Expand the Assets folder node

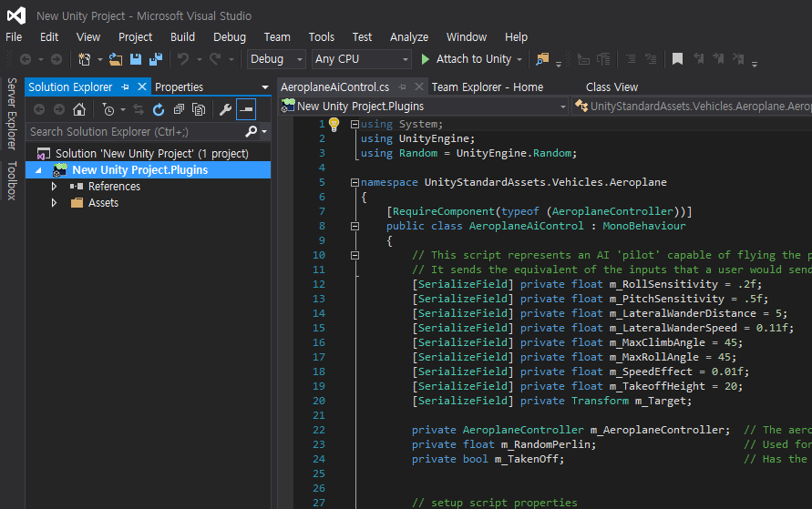pos(54,203)
